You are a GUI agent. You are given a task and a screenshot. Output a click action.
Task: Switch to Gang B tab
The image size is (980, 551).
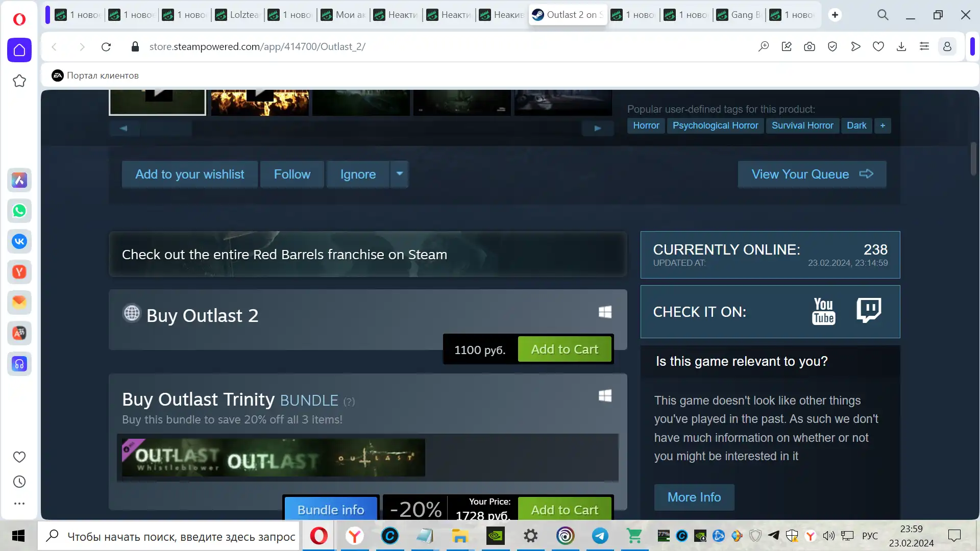[x=740, y=15]
